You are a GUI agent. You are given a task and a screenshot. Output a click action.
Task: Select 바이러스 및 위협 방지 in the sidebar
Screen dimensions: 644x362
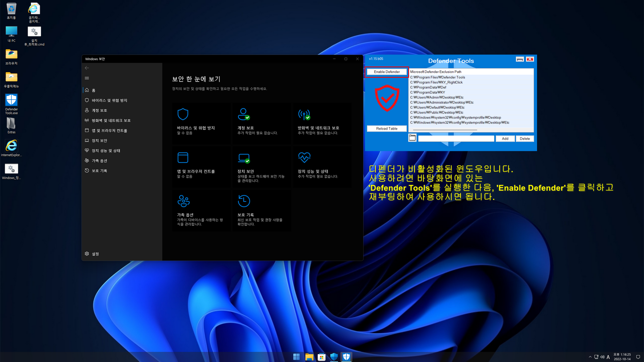122,100
